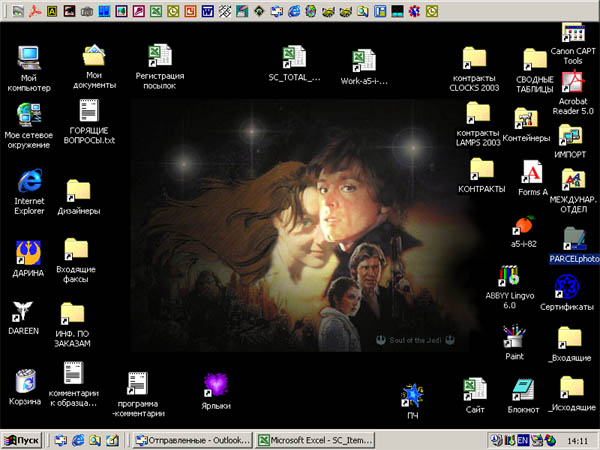Image resolution: width=600 pixels, height=450 pixels.
Task: Click the Пуск start button
Action: (22, 440)
